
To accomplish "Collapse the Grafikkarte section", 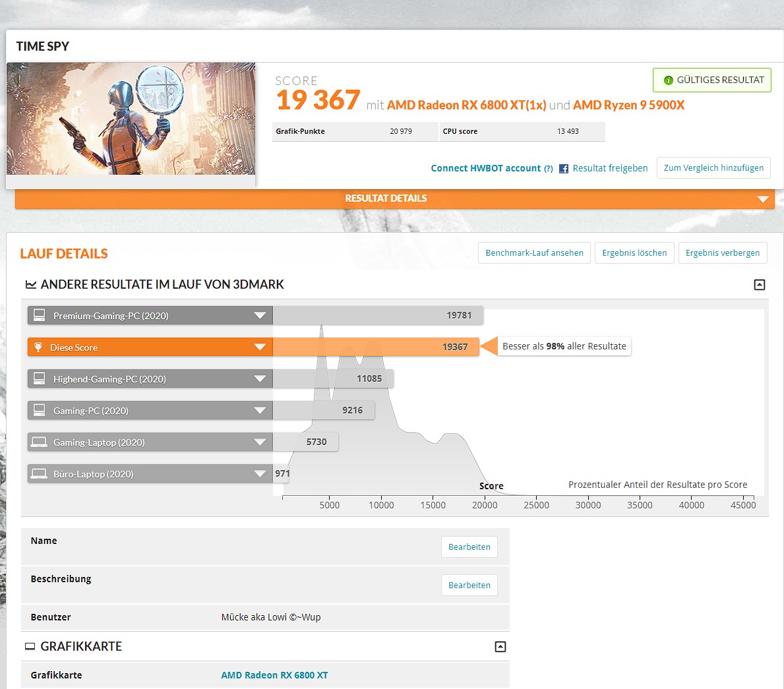I will pos(500,647).
